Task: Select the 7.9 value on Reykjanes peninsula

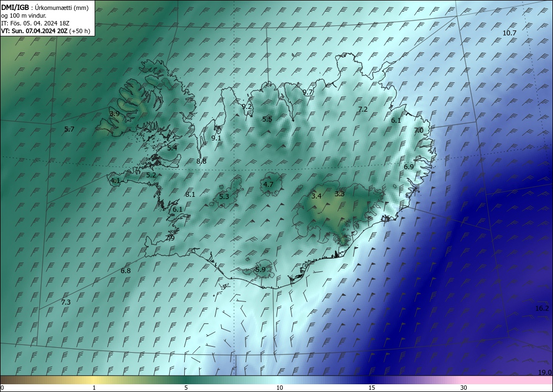Action: pos(170,238)
